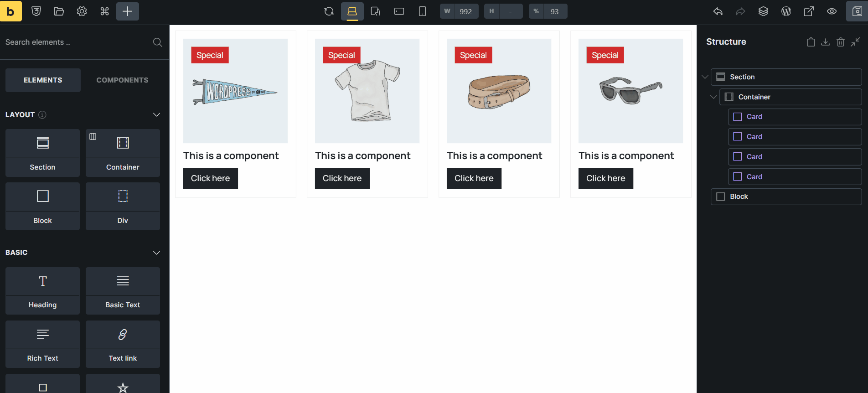Select the mobile landscape breakpoint icon

[x=399, y=11]
